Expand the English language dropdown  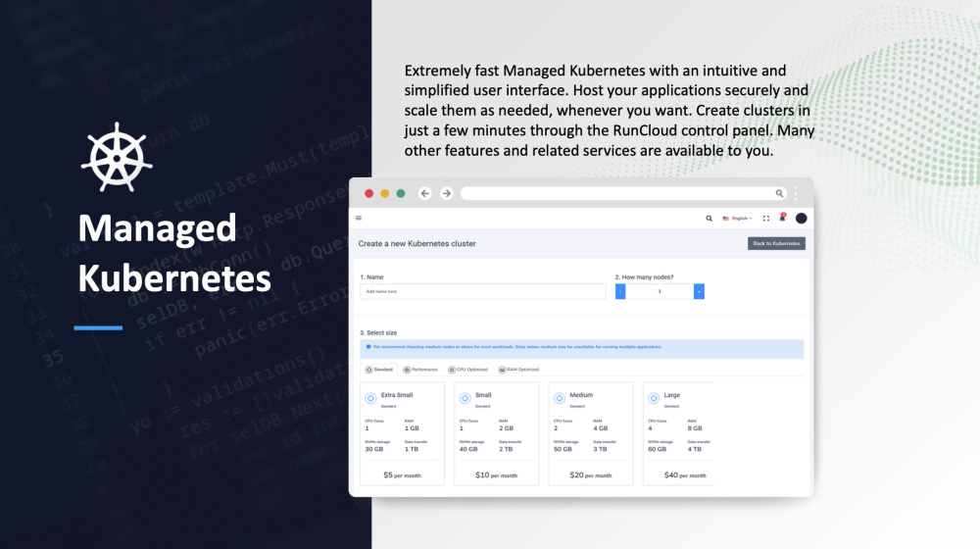pyautogui.click(x=737, y=219)
